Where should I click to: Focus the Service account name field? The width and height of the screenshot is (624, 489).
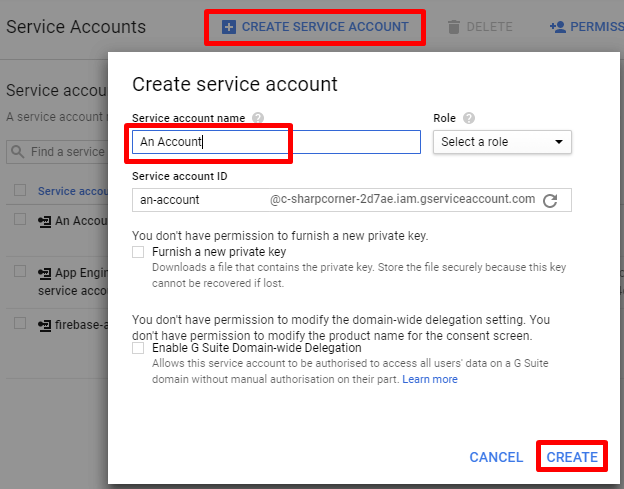[276, 142]
